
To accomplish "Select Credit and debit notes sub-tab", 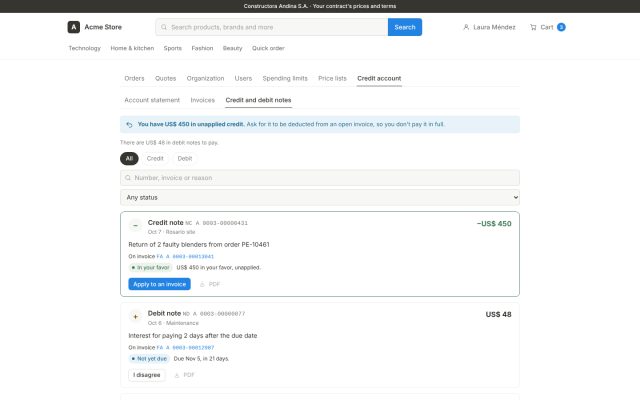I will coord(258,100).
